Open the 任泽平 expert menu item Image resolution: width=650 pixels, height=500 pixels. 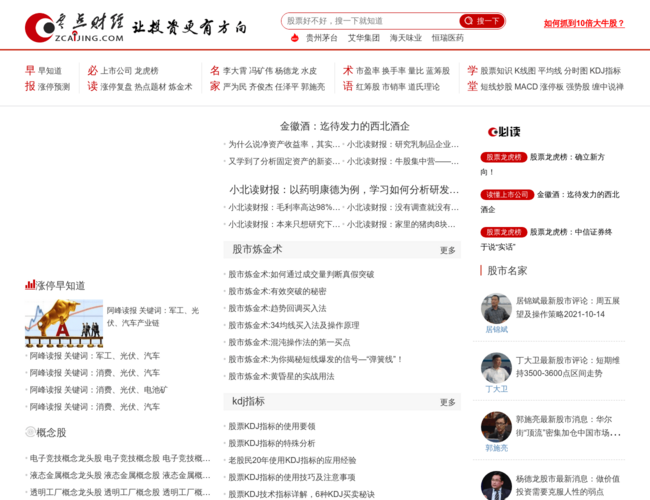(x=287, y=87)
